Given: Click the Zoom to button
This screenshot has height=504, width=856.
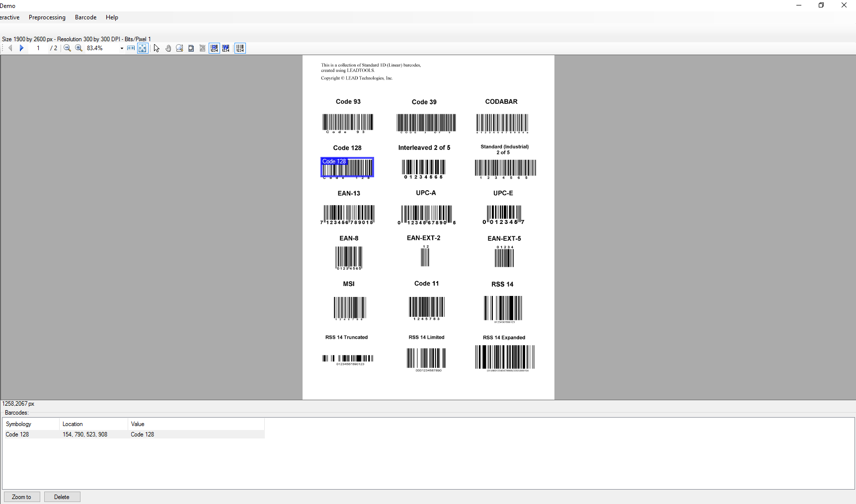Looking at the screenshot, I should (22, 497).
